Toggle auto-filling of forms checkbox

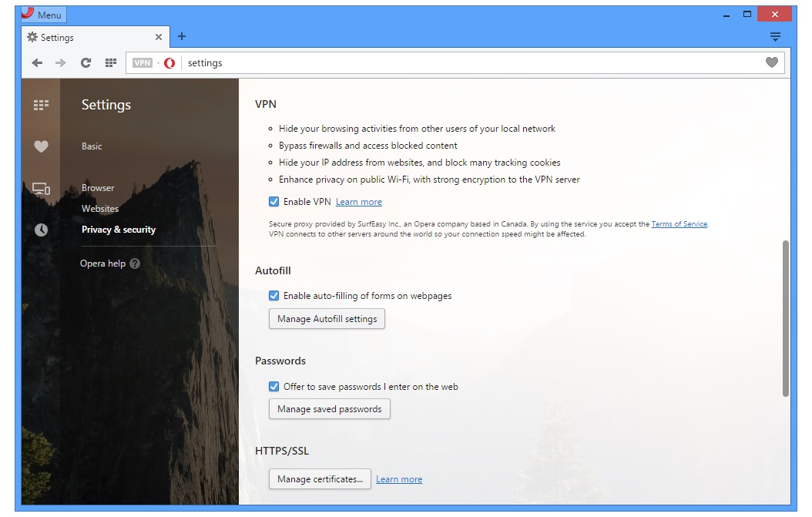click(274, 295)
